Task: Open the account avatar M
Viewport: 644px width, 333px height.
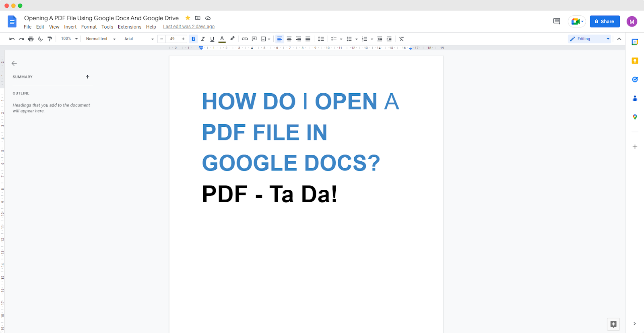Action: pos(632,22)
